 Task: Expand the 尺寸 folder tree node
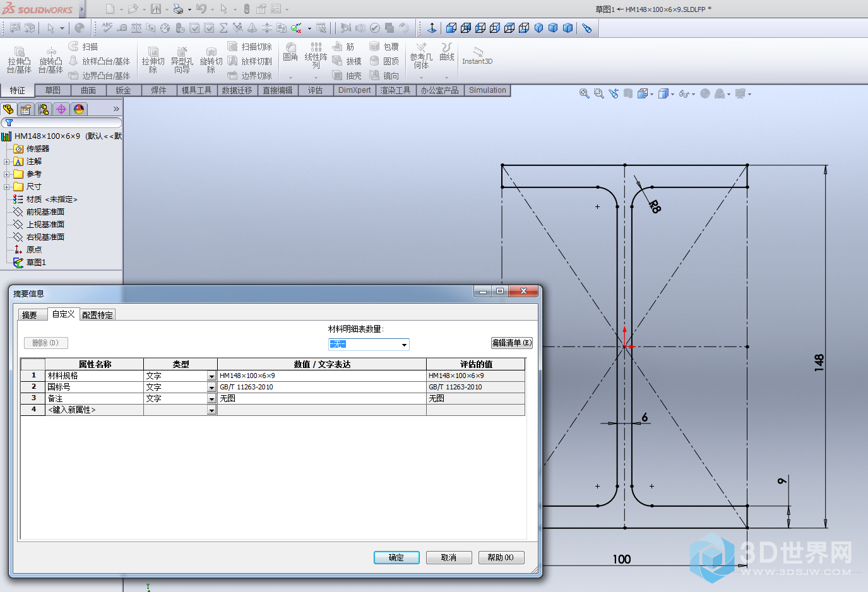coord(6,187)
